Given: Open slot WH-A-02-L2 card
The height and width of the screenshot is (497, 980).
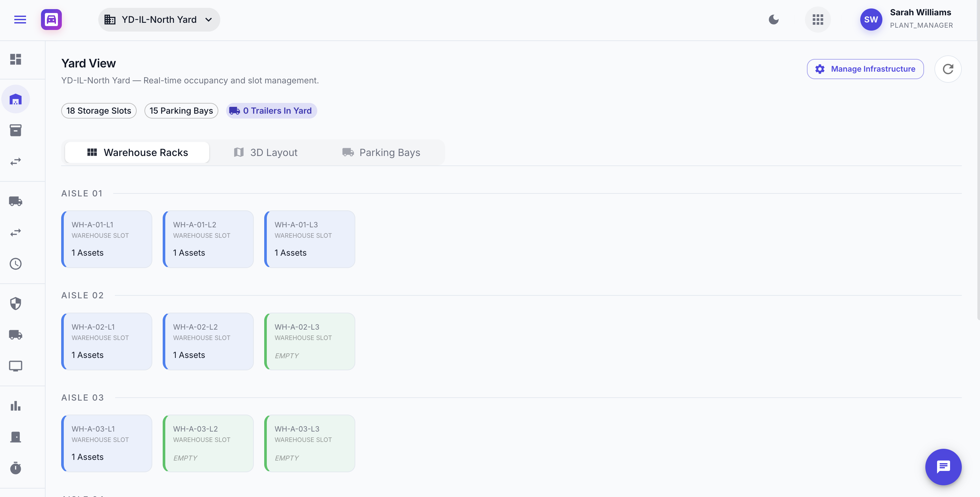Looking at the screenshot, I should pyautogui.click(x=208, y=341).
